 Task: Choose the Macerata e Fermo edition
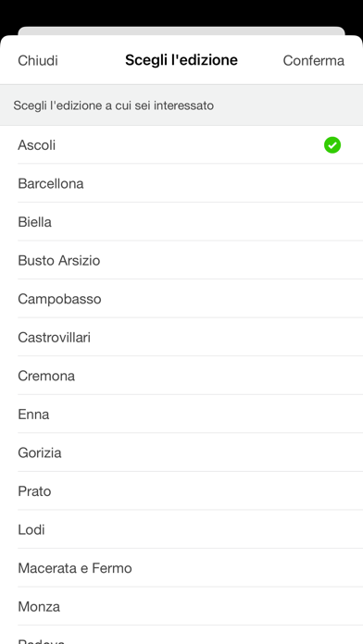[x=181, y=568]
